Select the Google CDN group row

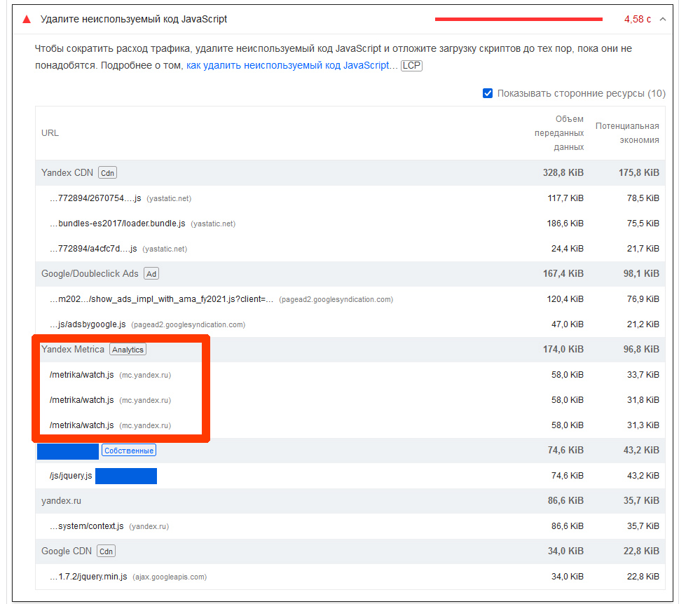tap(350, 551)
